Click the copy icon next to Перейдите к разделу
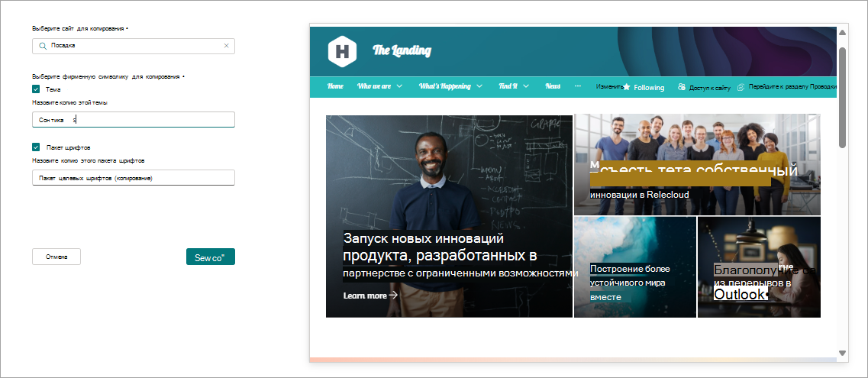The image size is (868, 378). coord(741,87)
